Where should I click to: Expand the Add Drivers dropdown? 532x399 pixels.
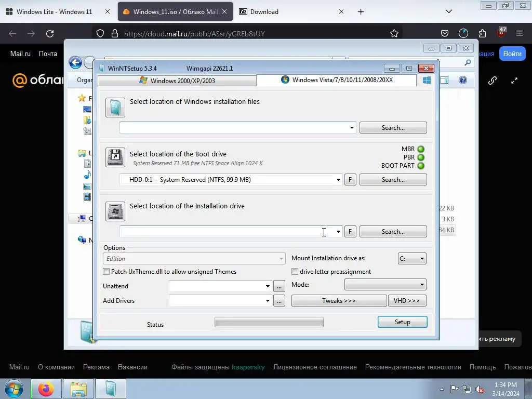coord(268,301)
